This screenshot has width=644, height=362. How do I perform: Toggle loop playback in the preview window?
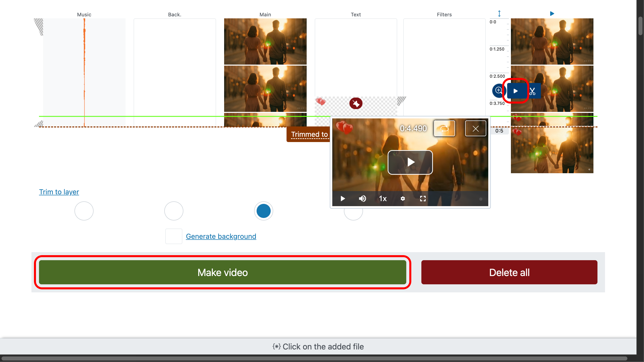tap(444, 128)
